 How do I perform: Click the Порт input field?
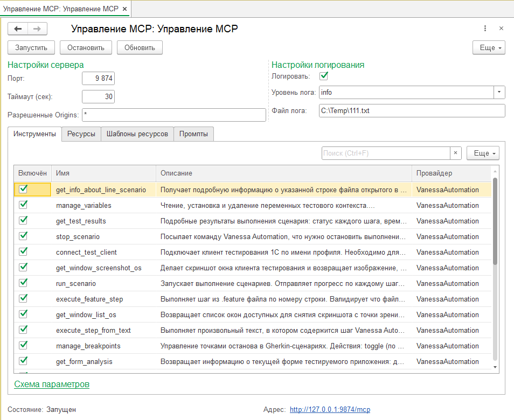pos(99,79)
